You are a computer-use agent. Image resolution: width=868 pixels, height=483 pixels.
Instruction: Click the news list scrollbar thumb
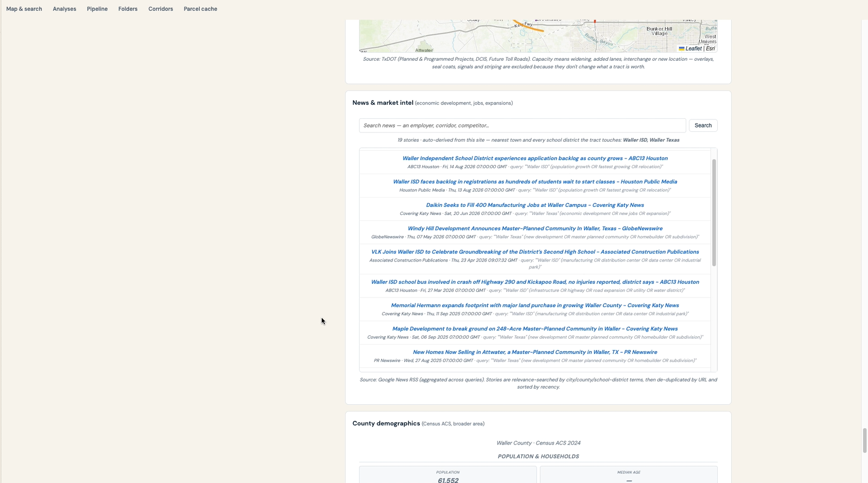pyautogui.click(x=714, y=212)
